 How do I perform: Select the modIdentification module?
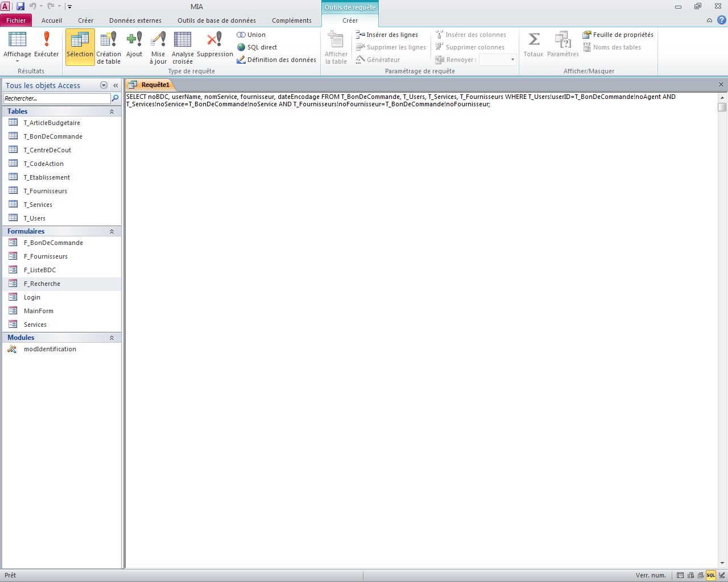pyautogui.click(x=61, y=349)
